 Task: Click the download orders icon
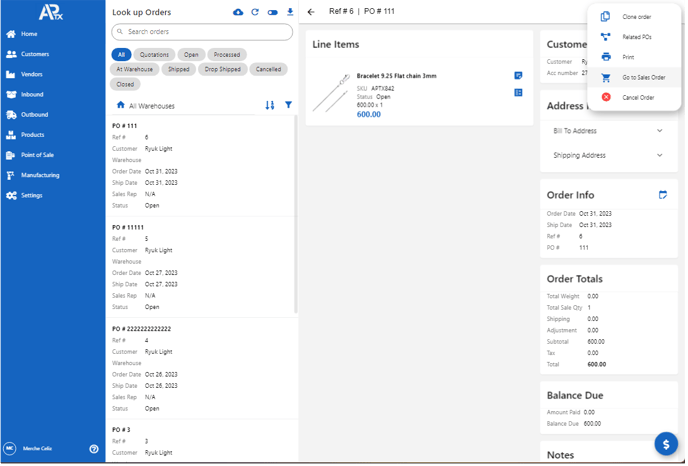pos(289,12)
